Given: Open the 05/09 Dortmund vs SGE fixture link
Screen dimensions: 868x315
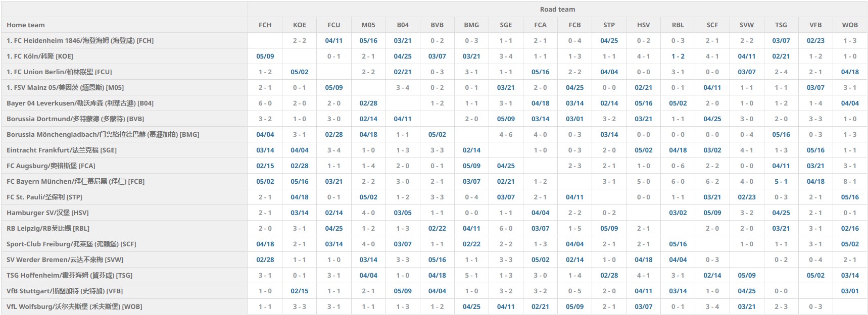Looking at the screenshot, I should pos(505,119).
